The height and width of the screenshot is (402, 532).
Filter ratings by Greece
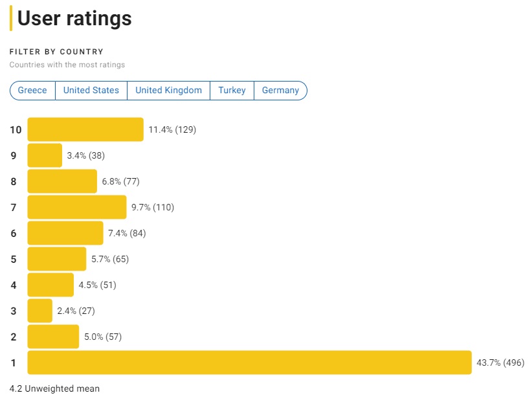32,91
